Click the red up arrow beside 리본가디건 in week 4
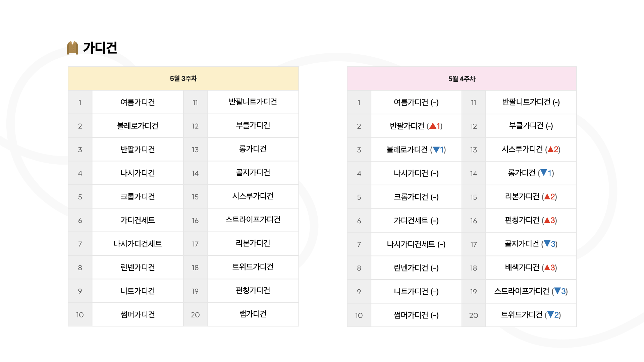Screen dimensions: 644x362 [547, 196]
